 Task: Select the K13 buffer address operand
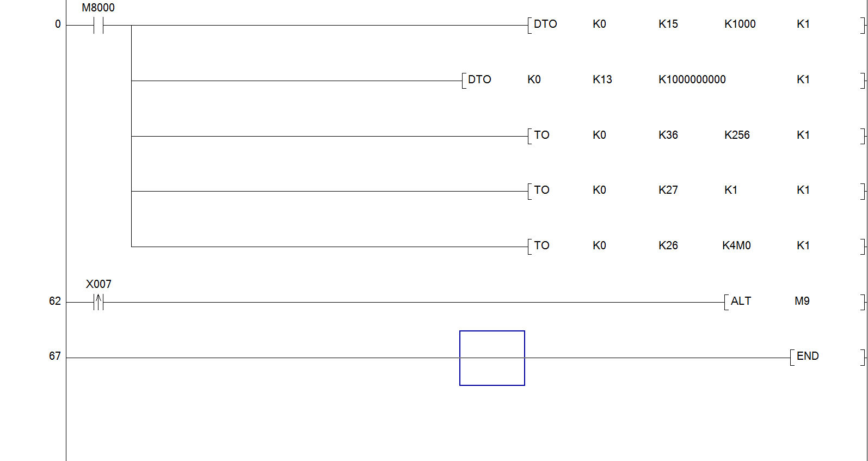pyautogui.click(x=602, y=80)
